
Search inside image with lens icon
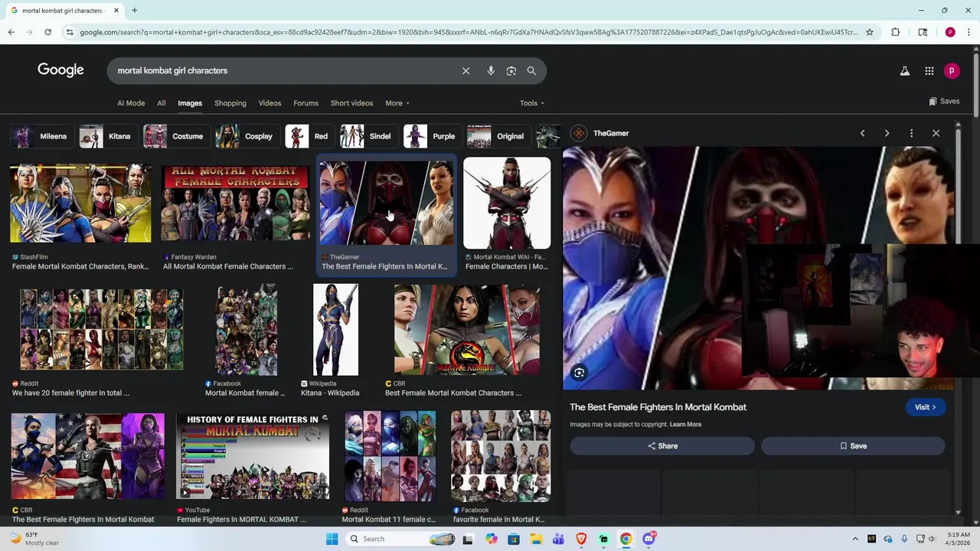point(580,373)
